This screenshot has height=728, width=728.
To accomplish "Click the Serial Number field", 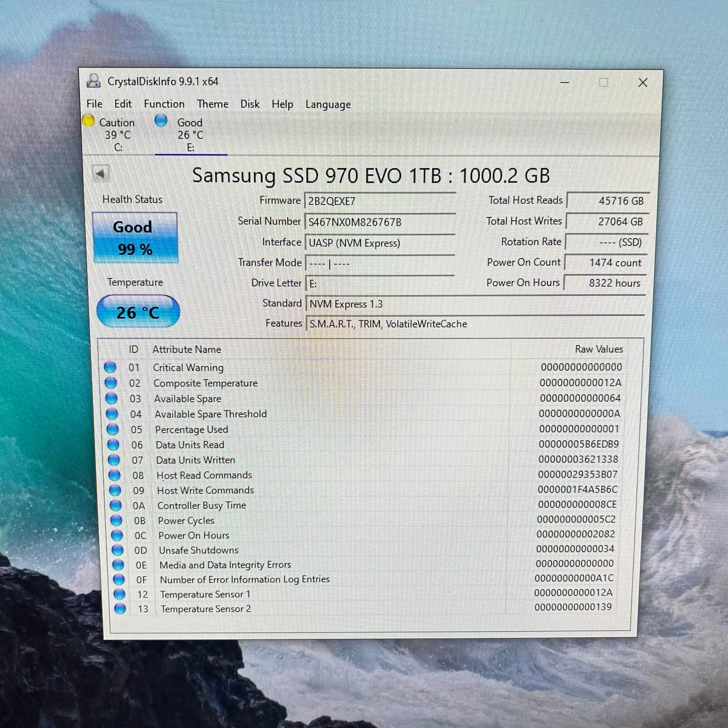I will click(x=380, y=222).
